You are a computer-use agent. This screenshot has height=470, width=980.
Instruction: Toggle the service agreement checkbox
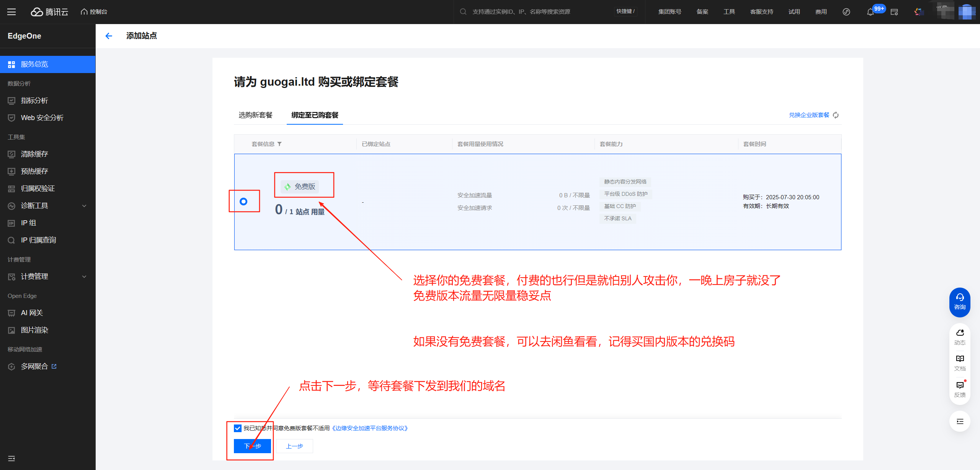238,428
